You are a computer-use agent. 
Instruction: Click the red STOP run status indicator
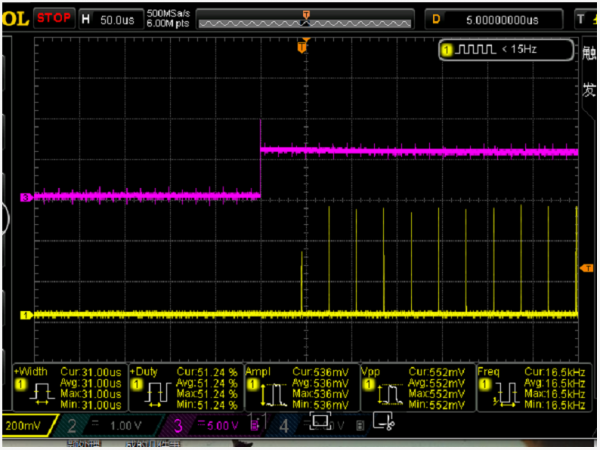point(52,18)
